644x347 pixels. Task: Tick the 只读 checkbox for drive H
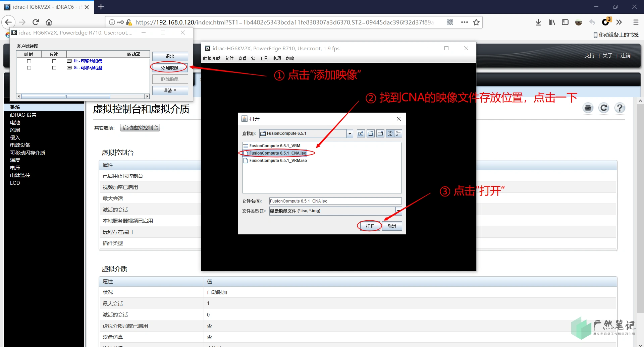[54, 61]
